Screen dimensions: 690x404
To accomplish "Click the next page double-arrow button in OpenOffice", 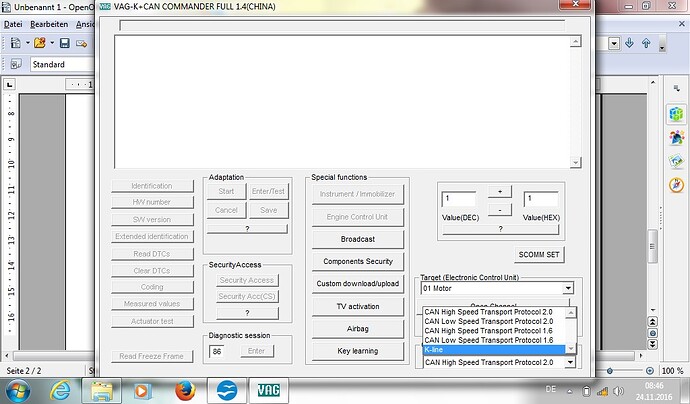I will tap(653, 344).
